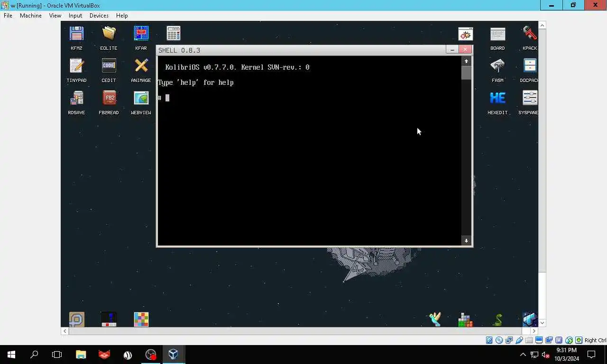
Task: Open the taskbar clock showing 9:31 PM
Action: click(x=566, y=355)
